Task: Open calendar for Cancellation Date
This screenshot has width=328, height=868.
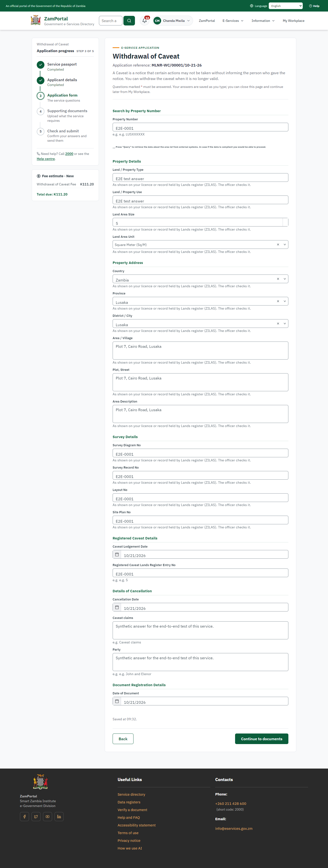Action: 117,607
